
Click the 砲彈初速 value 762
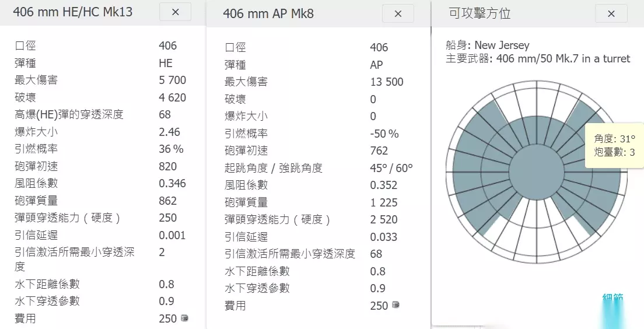(x=379, y=150)
